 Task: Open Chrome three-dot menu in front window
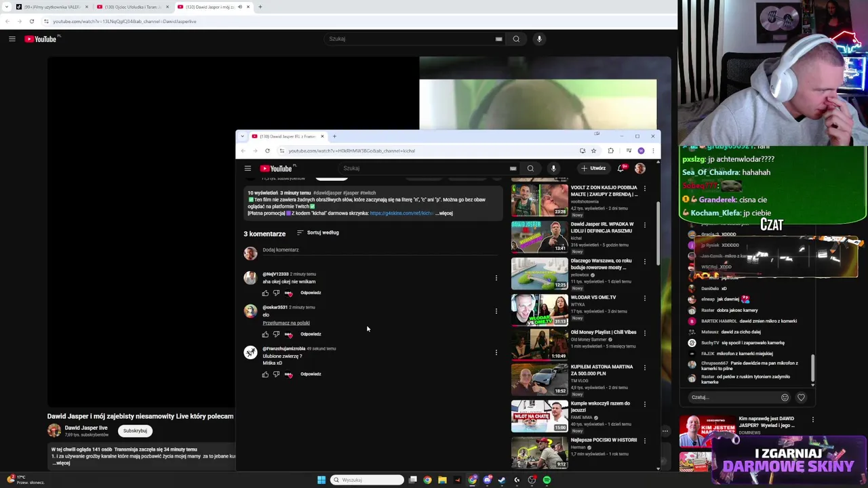(x=652, y=150)
